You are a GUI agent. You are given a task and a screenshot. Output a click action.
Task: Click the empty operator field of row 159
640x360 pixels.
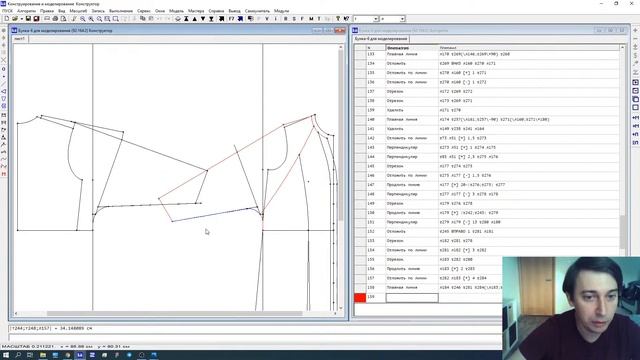tap(412, 298)
